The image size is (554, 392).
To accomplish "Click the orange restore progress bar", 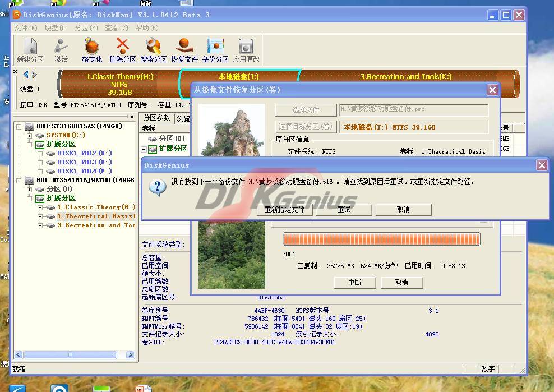I will [x=381, y=239].
